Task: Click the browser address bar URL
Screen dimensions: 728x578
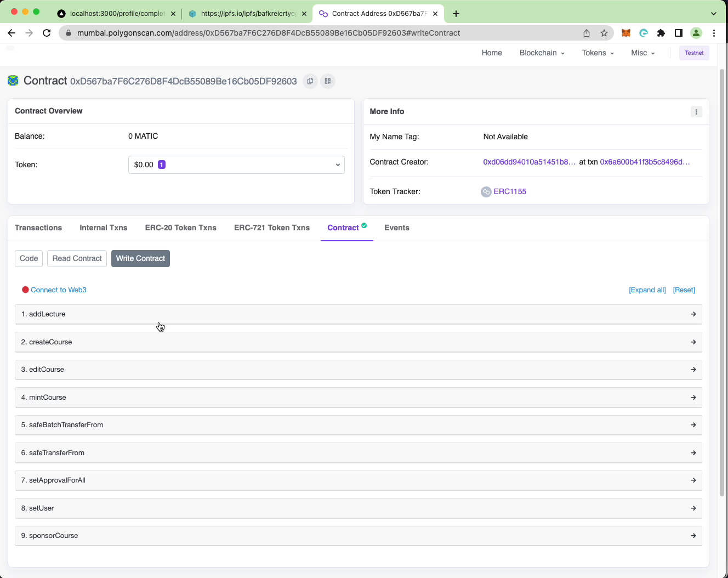Action: (269, 33)
